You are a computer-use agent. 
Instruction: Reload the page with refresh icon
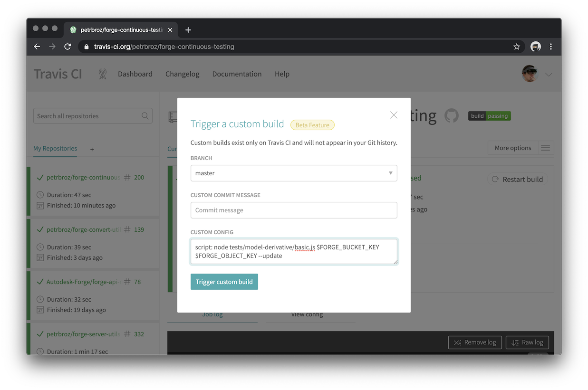click(x=67, y=47)
